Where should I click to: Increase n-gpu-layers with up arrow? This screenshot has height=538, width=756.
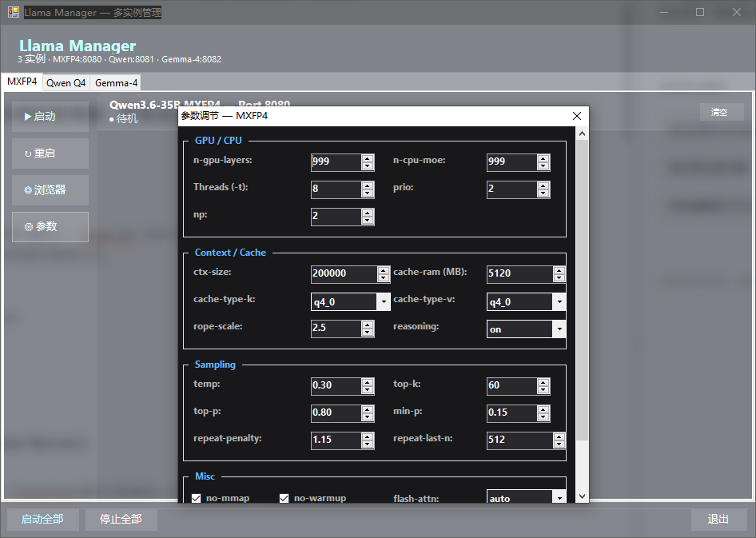(x=368, y=158)
